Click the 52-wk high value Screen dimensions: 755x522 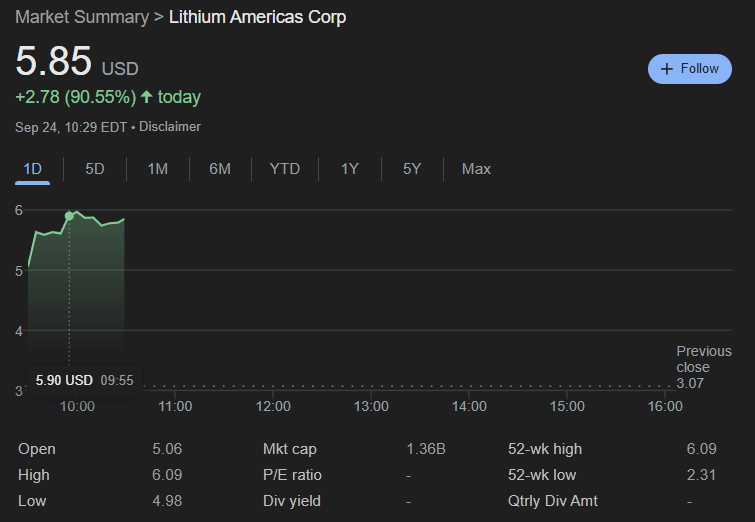tap(702, 449)
